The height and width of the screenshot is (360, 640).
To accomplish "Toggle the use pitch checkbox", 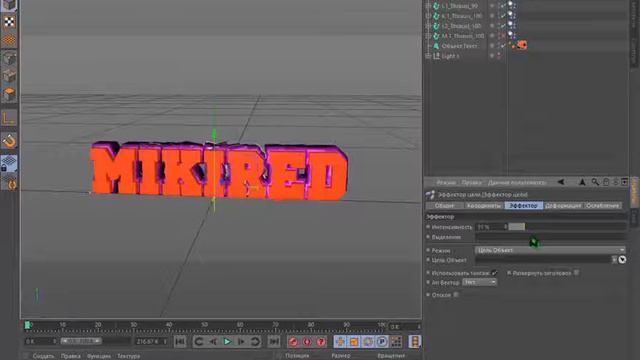I will coord(494,273).
